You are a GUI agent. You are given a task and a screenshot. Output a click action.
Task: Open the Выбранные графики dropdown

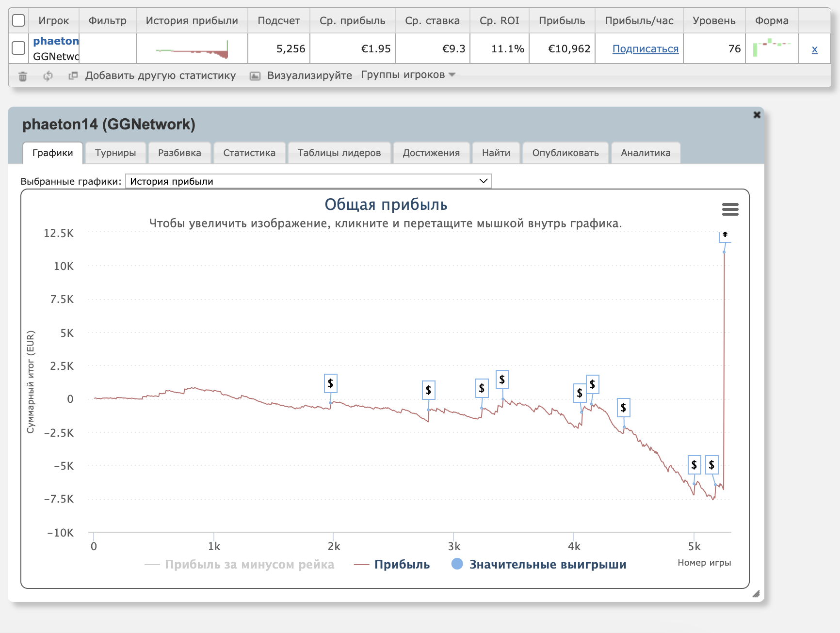308,181
